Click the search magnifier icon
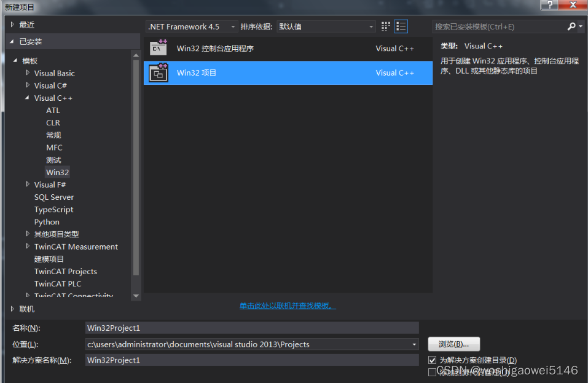Image resolution: width=588 pixels, height=383 pixels. point(571,26)
